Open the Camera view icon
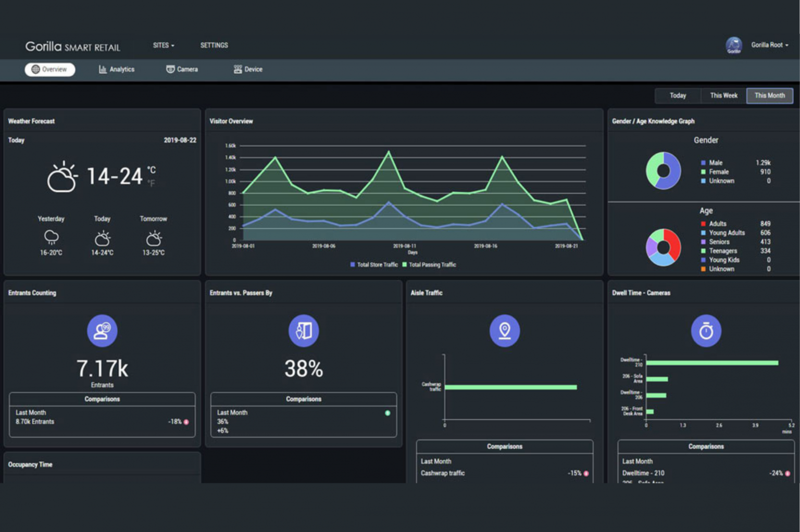Screen dimensions: 800x532 click(x=170, y=69)
